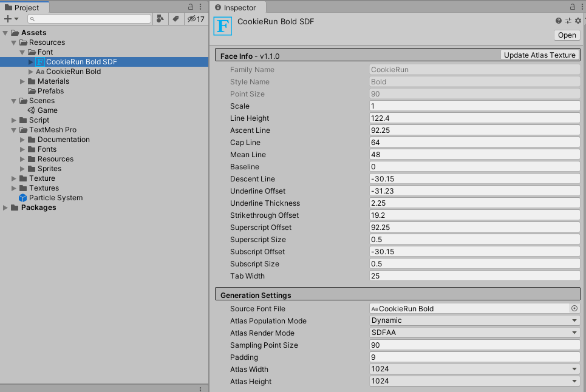Click the font asset F icon in Inspector
This screenshot has height=392, width=586.
(x=223, y=26)
